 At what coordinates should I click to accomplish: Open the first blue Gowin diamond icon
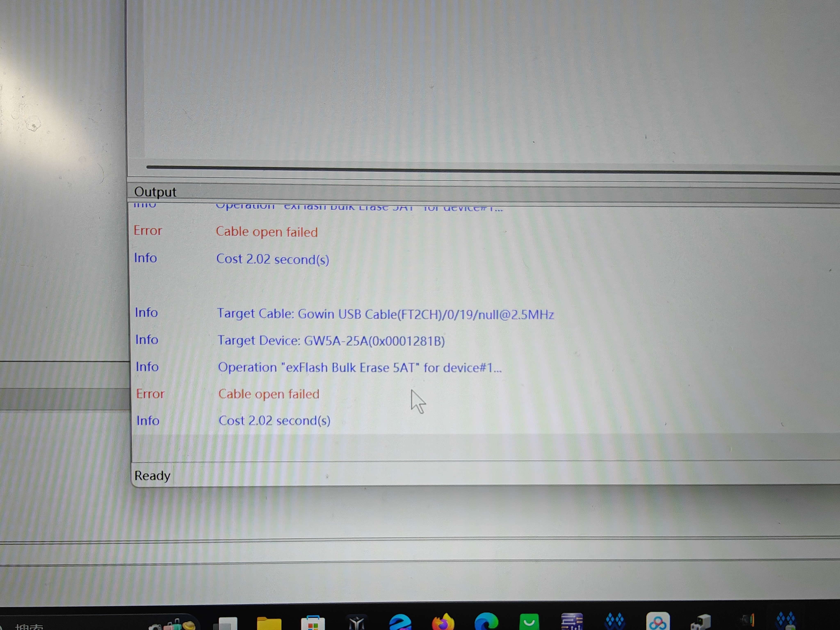(x=614, y=622)
